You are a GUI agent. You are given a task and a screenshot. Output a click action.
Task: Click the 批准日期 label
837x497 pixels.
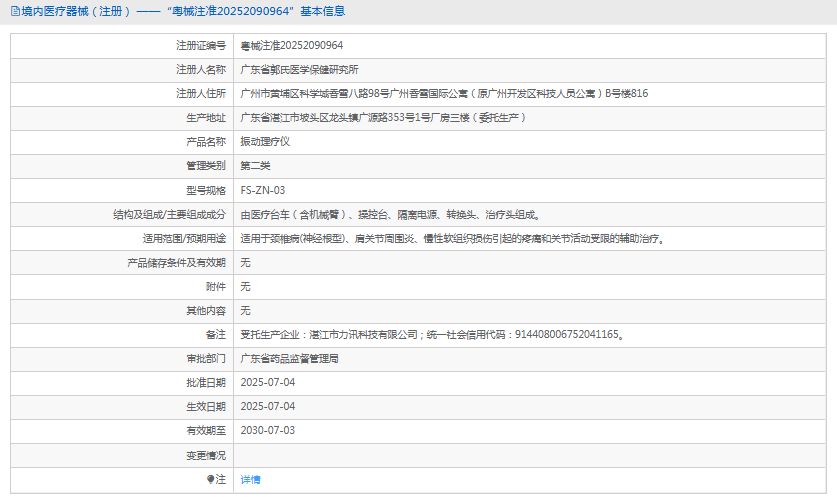[x=206, y=383]
